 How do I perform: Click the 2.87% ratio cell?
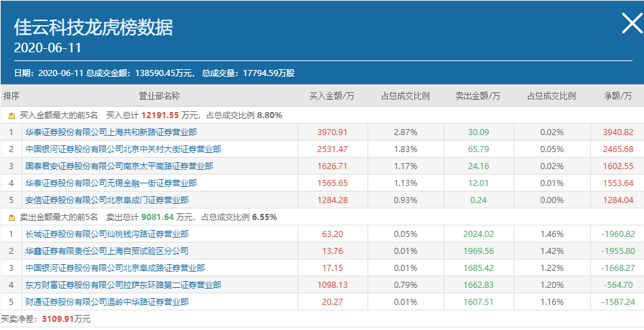tap(406, 132)
